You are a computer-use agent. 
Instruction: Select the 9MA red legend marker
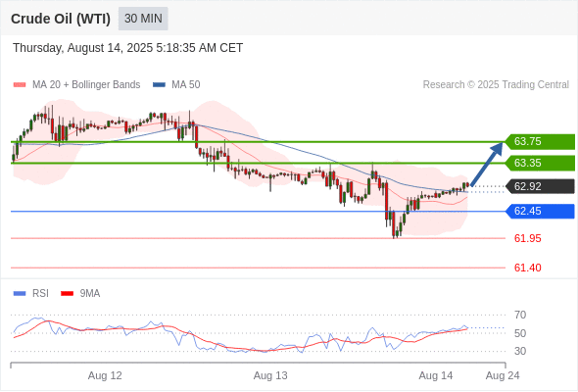click(x=67, y=294)
